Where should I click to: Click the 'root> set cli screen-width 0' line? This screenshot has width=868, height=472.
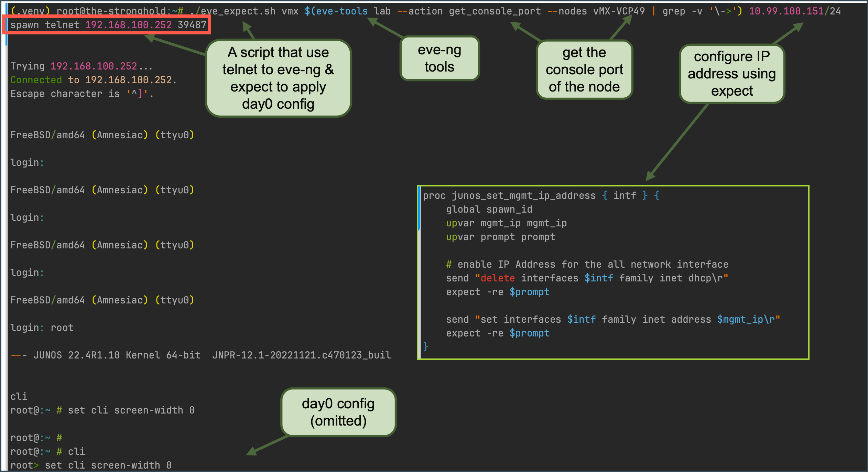91,465
